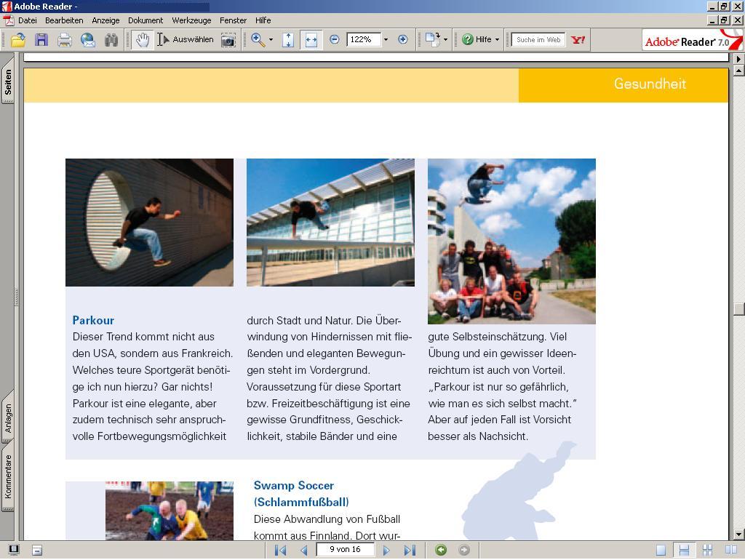The image size is (745, 560).
Task: Click the Fit Page height icon
Action: 288,40
